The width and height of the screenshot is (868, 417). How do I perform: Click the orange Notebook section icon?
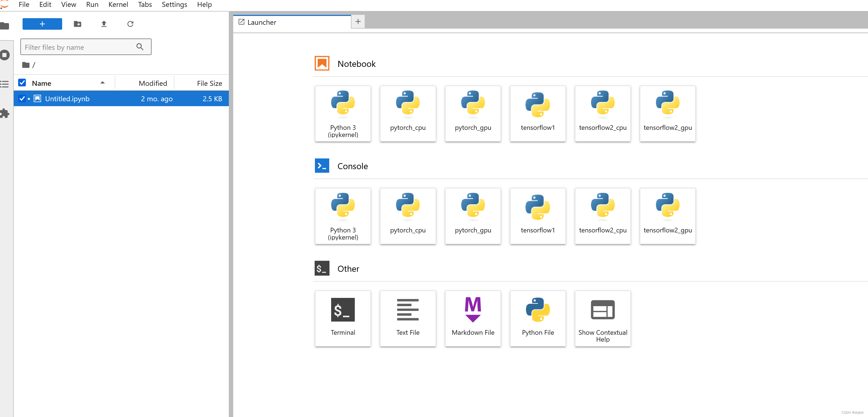[322, 63]
